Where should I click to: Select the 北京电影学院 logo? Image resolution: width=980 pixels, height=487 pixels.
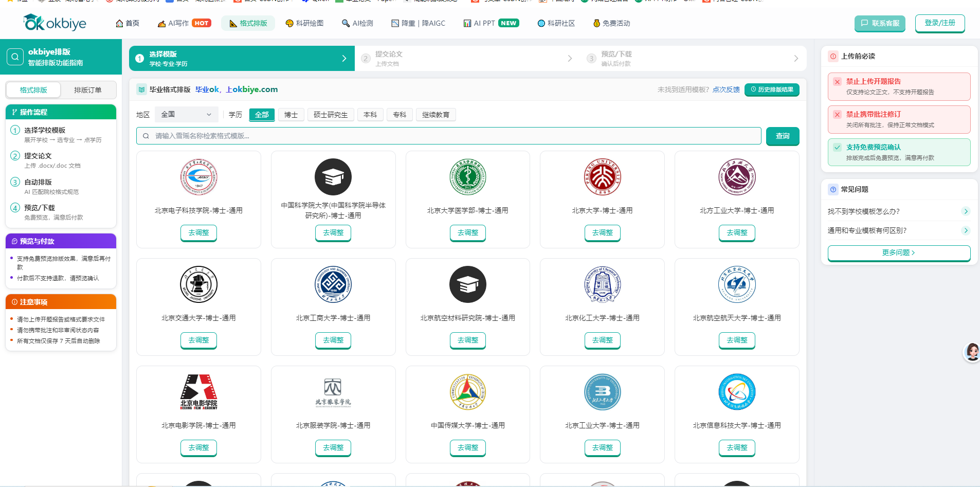coord(198,392)
